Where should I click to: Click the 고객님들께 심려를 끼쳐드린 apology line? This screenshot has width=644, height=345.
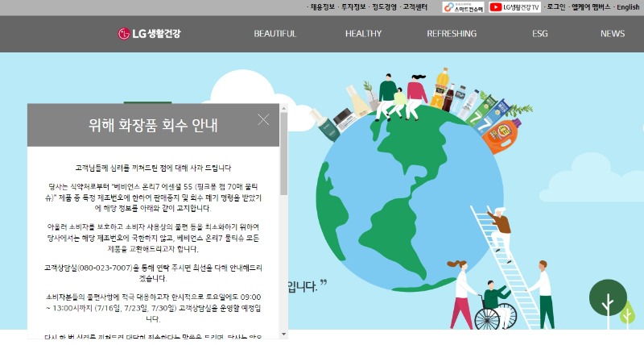click(153, 168)
